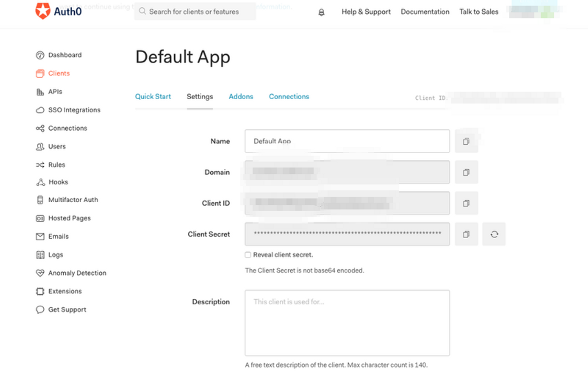Open the Addons tab
The image size is (588, 378).
(x=241, y=97)
